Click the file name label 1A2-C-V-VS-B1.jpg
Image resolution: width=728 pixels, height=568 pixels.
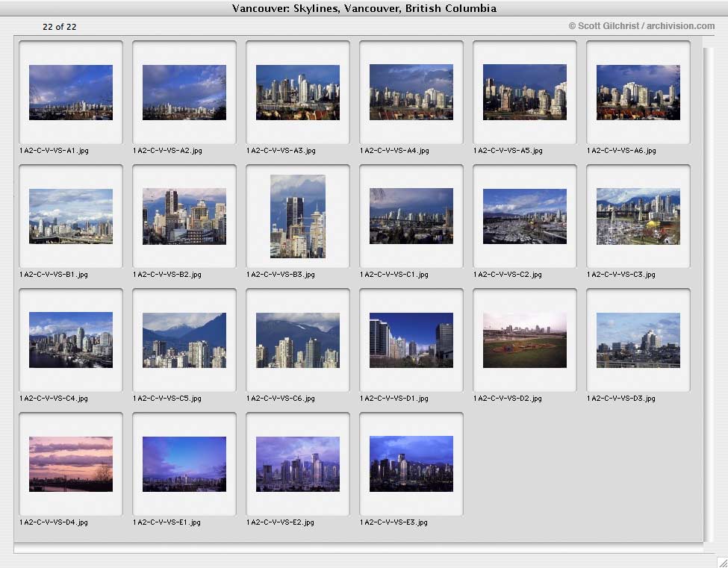(x=54, y=275)
